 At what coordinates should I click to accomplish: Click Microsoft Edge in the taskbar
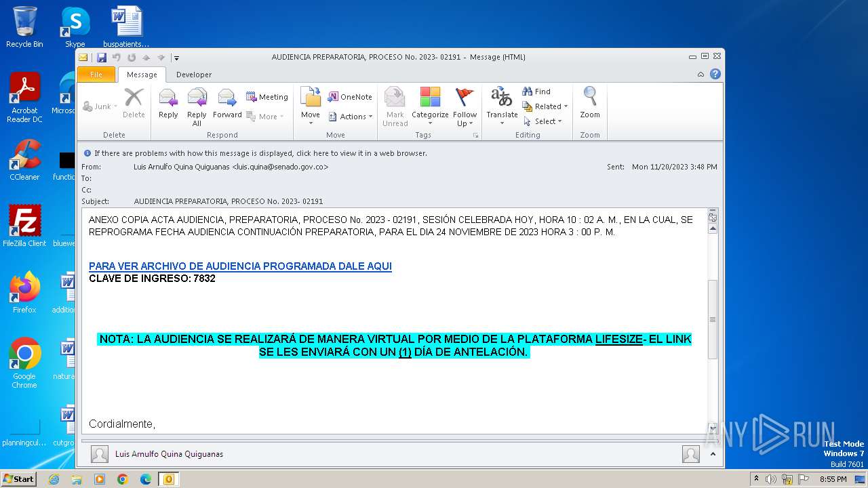point(146,479)
